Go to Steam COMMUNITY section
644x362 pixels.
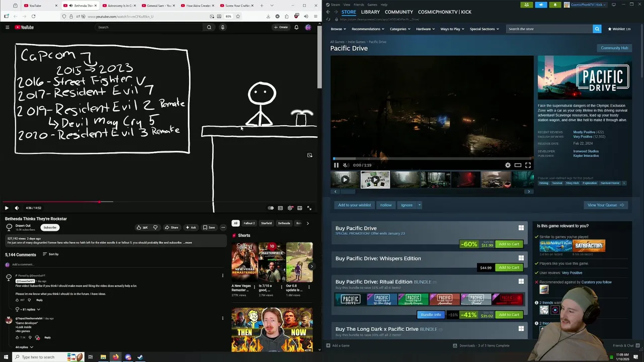[399, 12]
